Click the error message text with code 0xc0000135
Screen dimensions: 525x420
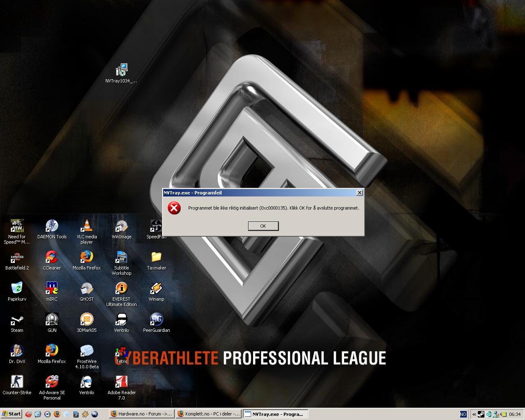(274, 208)
